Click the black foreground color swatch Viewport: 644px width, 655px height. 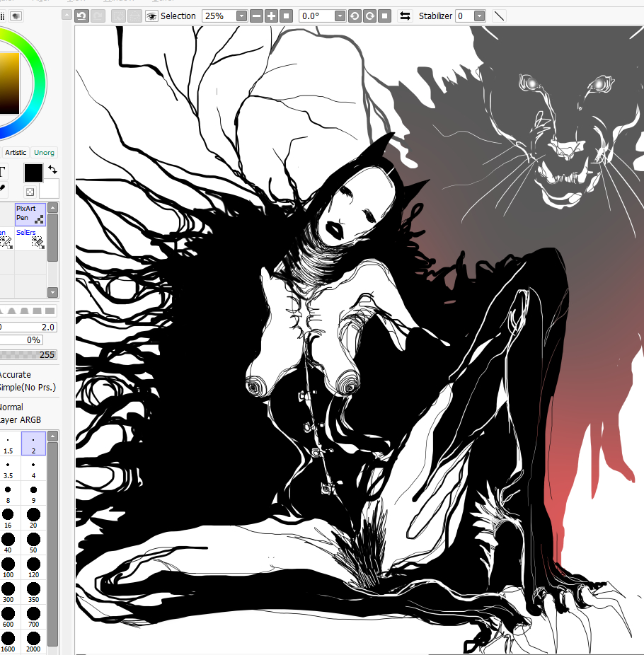(33, 172)
